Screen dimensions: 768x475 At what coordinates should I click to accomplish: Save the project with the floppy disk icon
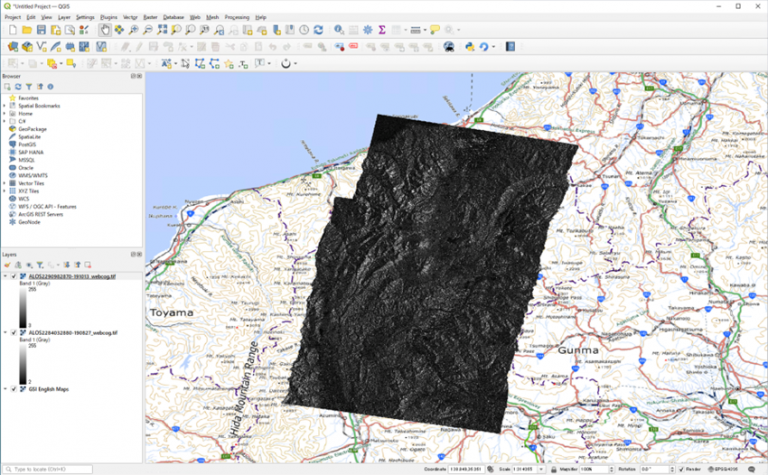click(x=41, y=30)
